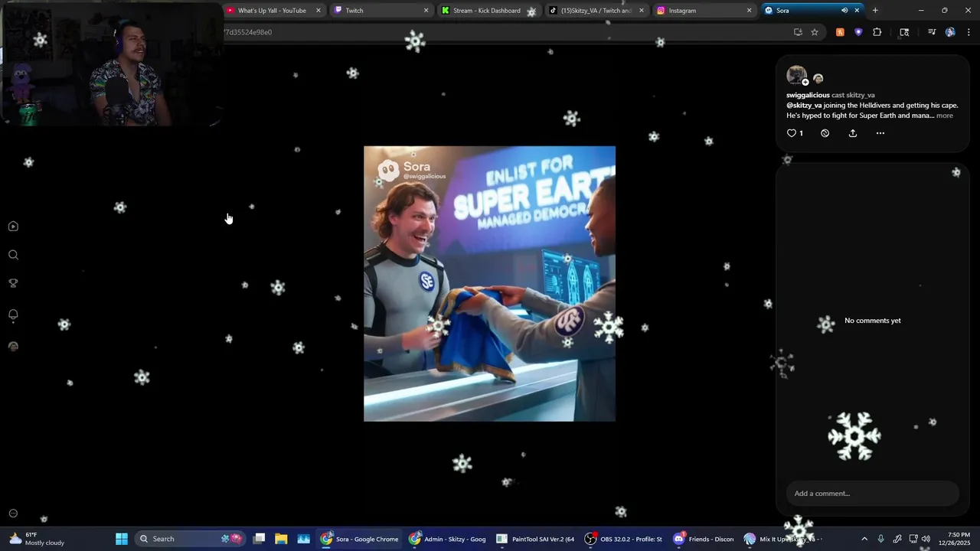The height and width of the screenshot is (551, 980).
Task: Open the swiggalicious username link
Action: (x=808, y=95)
